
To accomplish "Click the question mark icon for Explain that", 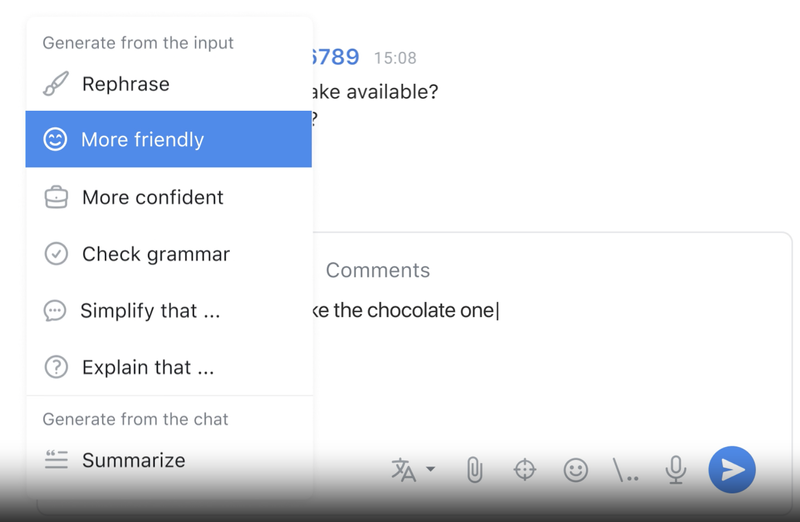I will point(56,367).
